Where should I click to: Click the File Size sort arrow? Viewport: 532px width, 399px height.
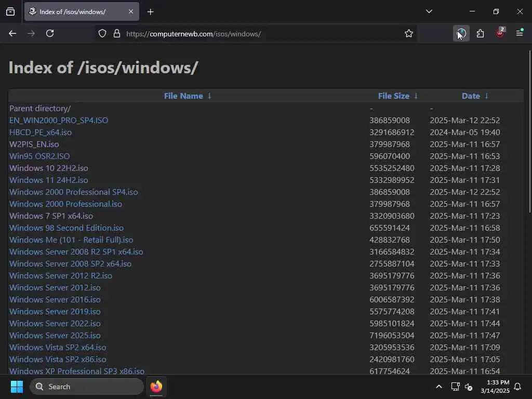(416, 96)
